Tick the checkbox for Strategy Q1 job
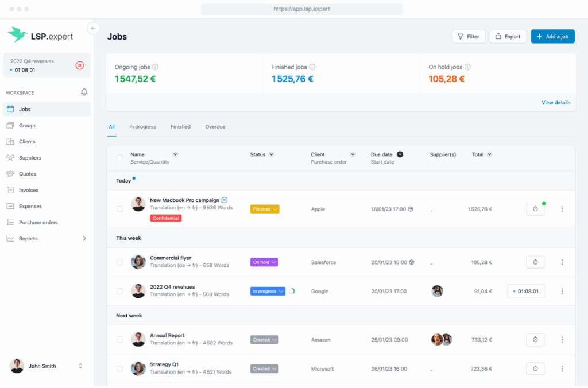Screen dimensions: 588x388 click(x=120, y=369)
